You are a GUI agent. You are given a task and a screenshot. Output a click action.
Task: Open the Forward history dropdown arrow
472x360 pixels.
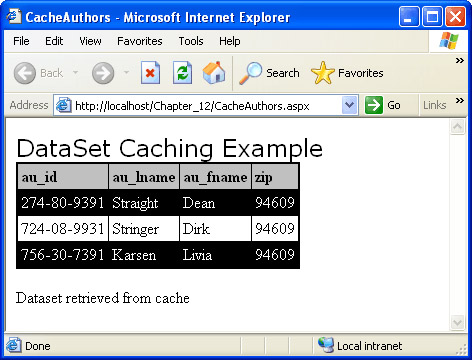pos(126,72)
